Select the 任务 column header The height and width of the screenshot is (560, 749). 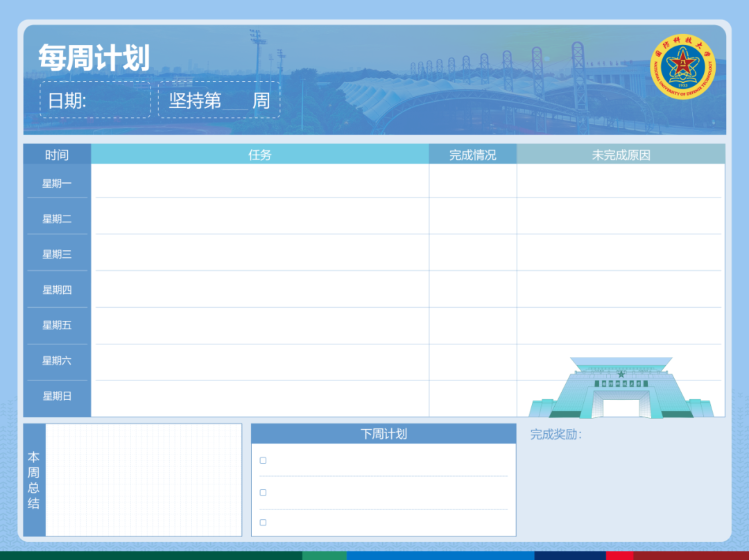260,155
